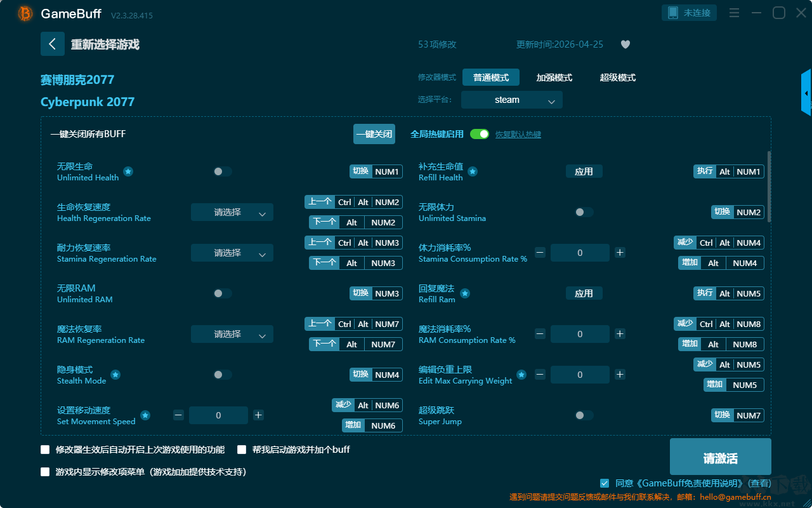
Task: Click Stamina Consumption Rate value field
Action: (x=580, y=253)
